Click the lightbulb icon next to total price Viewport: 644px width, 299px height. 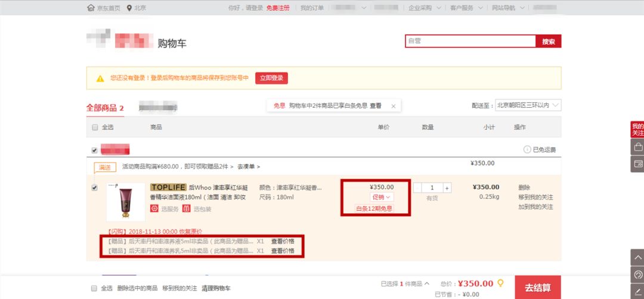pyautogui.click(x=500, y=283)
